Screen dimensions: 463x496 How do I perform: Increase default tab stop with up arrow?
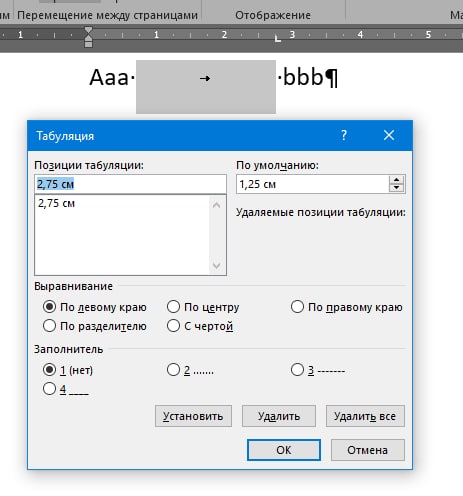click(x=396, y=180)
